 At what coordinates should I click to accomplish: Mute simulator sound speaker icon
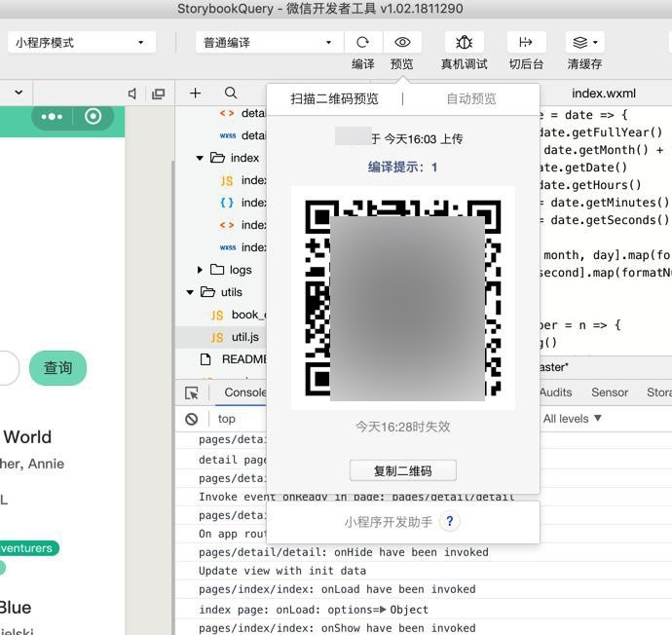[x=132, y=93]
